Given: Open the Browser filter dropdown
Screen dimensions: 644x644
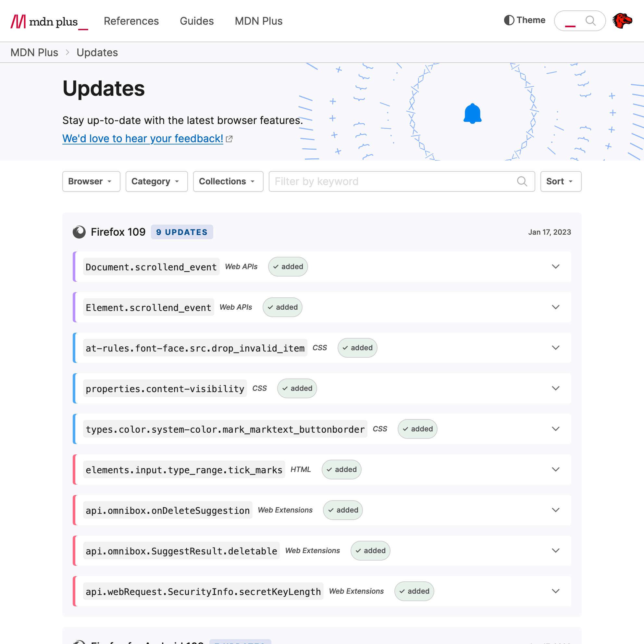Looking at the screenshot, I should (91, 181).
